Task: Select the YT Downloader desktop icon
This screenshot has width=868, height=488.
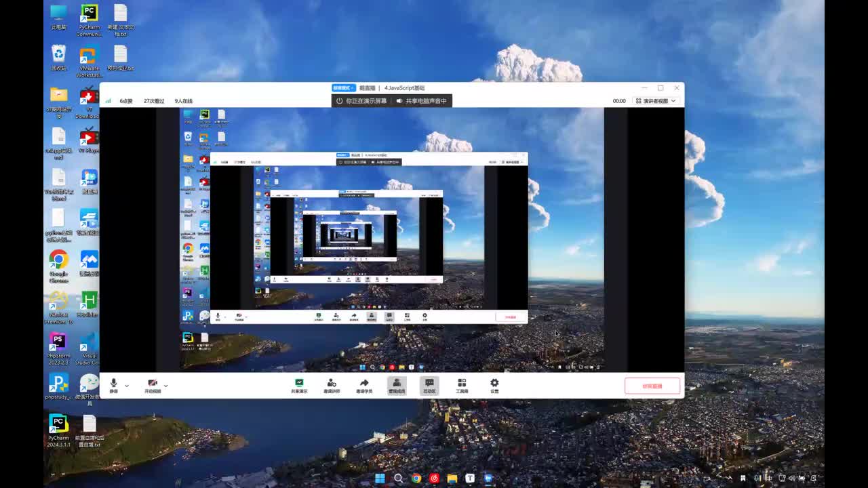Action: (x=89, y=102)
